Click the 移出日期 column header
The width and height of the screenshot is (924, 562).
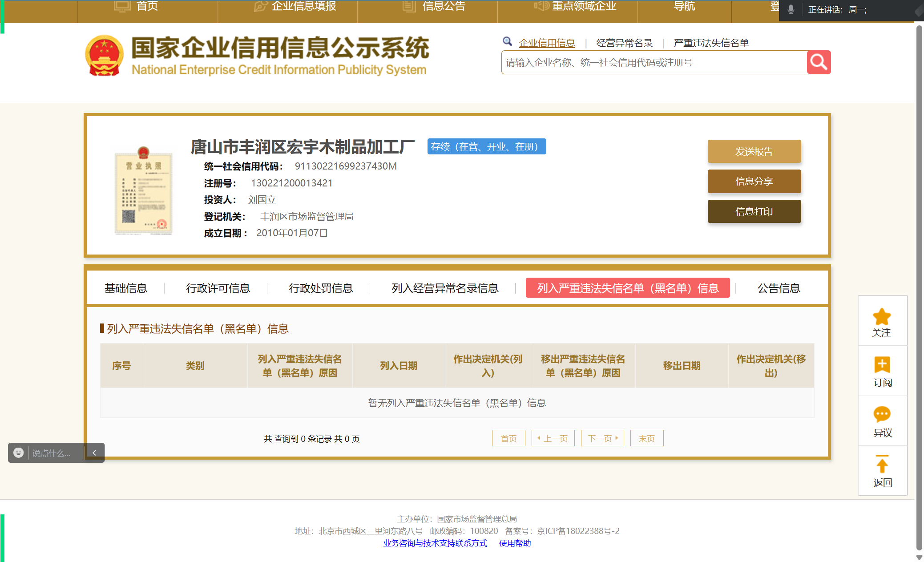tap(682, 365)
